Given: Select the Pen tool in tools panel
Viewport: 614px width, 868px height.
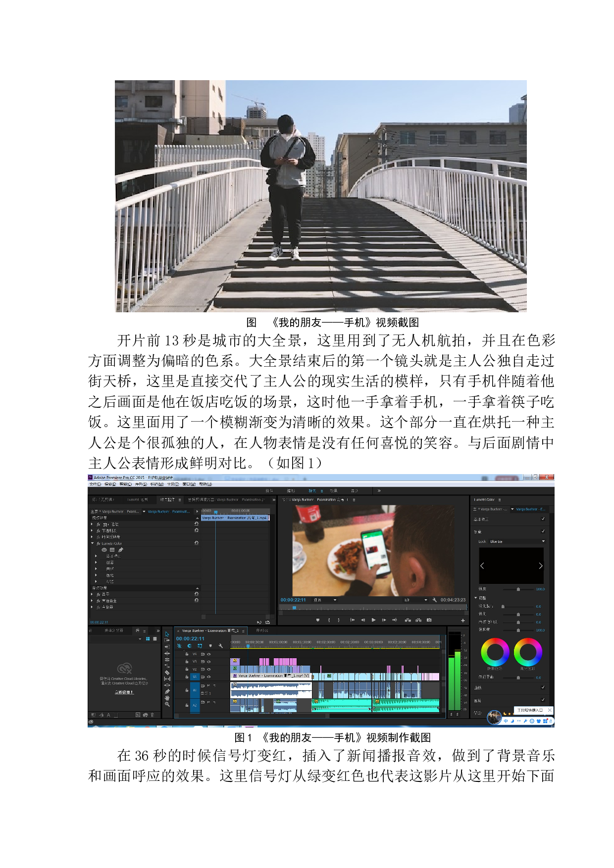Looking at the screenshot, I should click(x=167, y=691).
